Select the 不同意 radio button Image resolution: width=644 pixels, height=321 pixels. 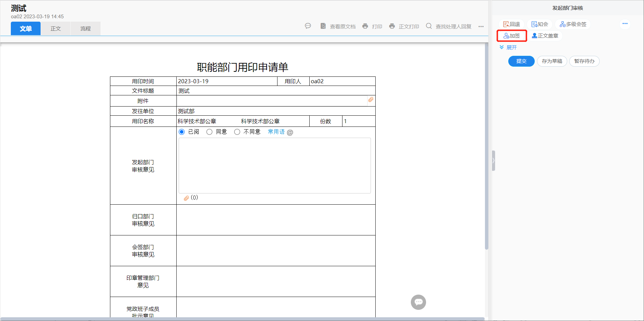[237, 132]
